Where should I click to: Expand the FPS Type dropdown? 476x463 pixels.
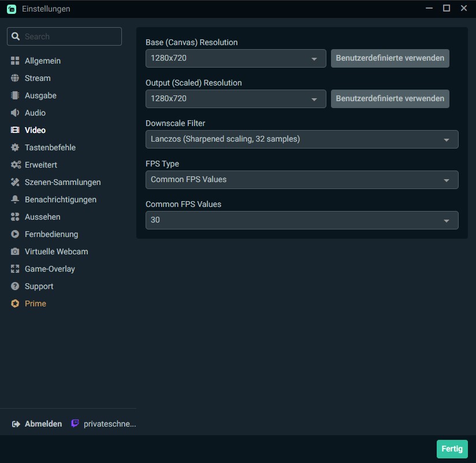(302, 180)
